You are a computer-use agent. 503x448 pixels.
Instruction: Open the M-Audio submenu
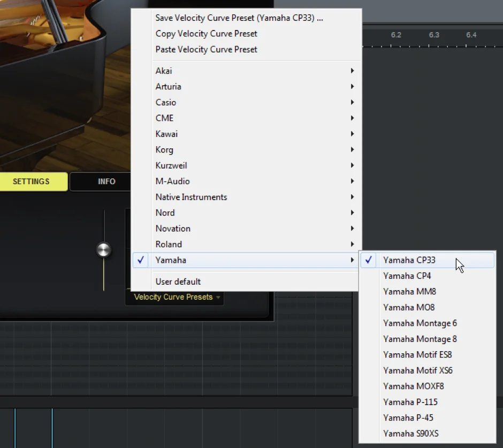(x=246, y=181)
